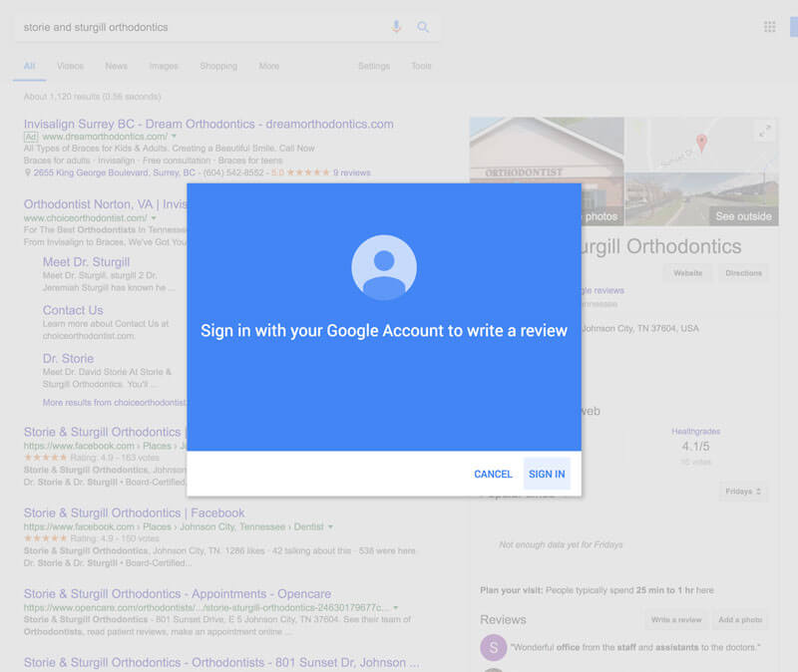Image resolution: width=798 pixels, height=672 pixels.
Task: Expand the dreamorthodontics ad URL dropdown arrow
Action: 174,137
